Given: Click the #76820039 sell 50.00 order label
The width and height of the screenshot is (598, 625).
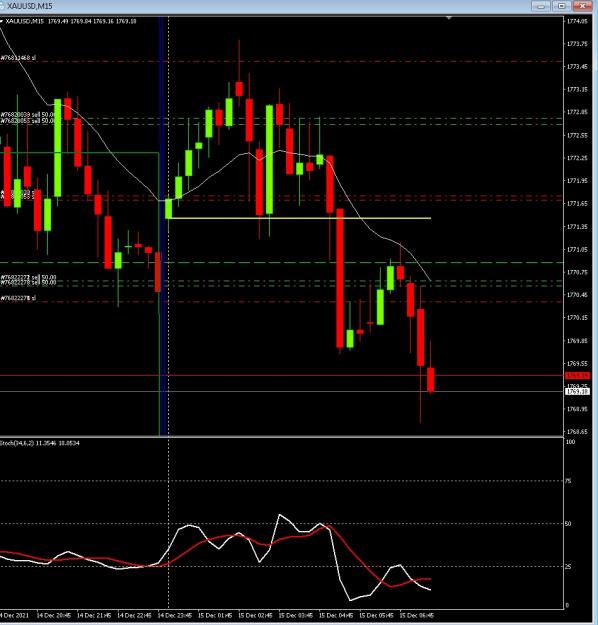Looking at the screenshot, I should tap(27, 115).
